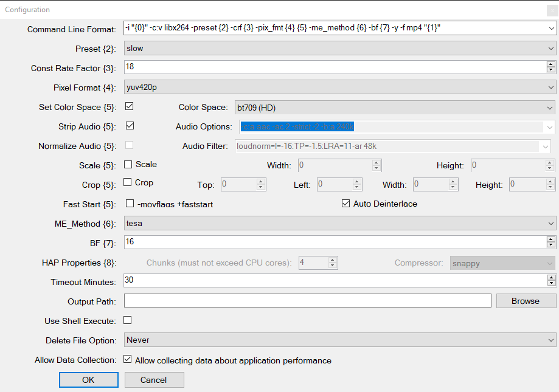The width and height of the screenshot is (559, 392).
Task: Expand the Delete File Option dropdown
Action: 339,340
